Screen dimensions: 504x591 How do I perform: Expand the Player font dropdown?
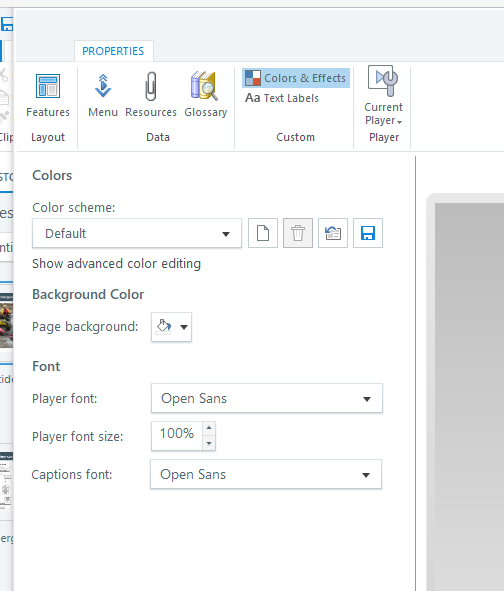coord(267,398)
